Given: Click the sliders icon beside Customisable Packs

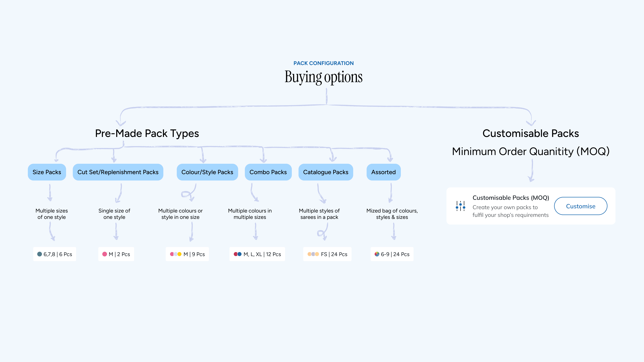Looking at the screenshot, I should click(x=460, y=206).
